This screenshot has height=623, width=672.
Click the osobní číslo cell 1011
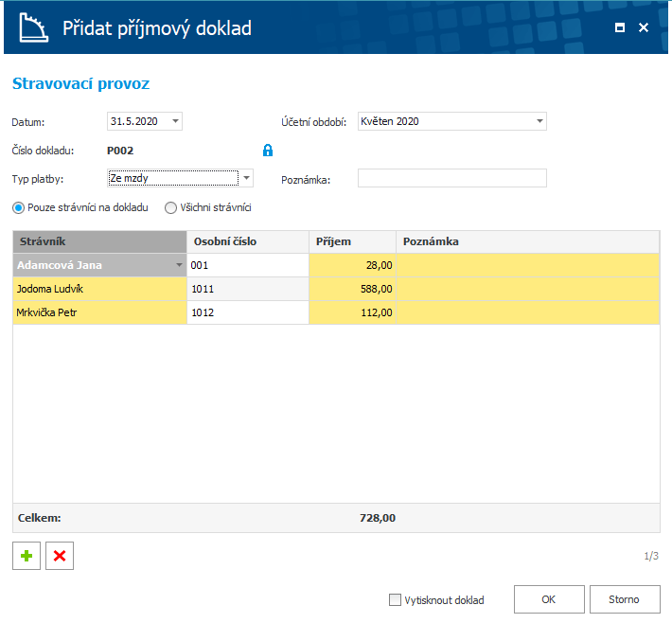pyautogui.click(x=248, y=289)
